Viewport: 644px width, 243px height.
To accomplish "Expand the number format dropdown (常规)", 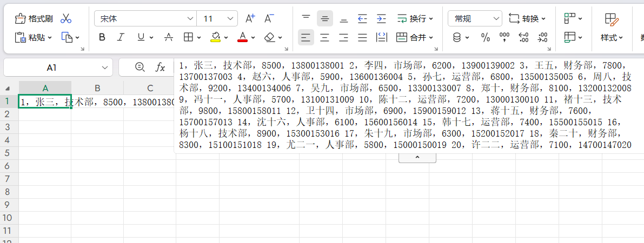I will point(496,19).
